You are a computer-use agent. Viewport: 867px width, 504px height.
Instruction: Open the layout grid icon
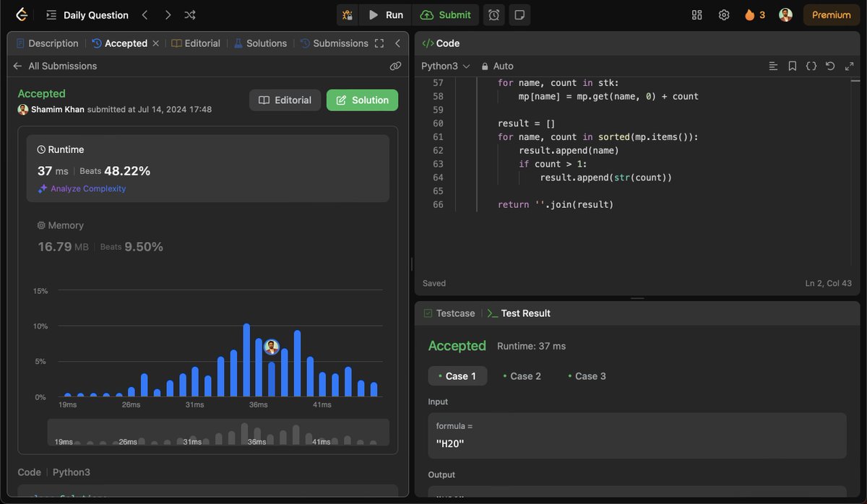click(x=697, y=15)
